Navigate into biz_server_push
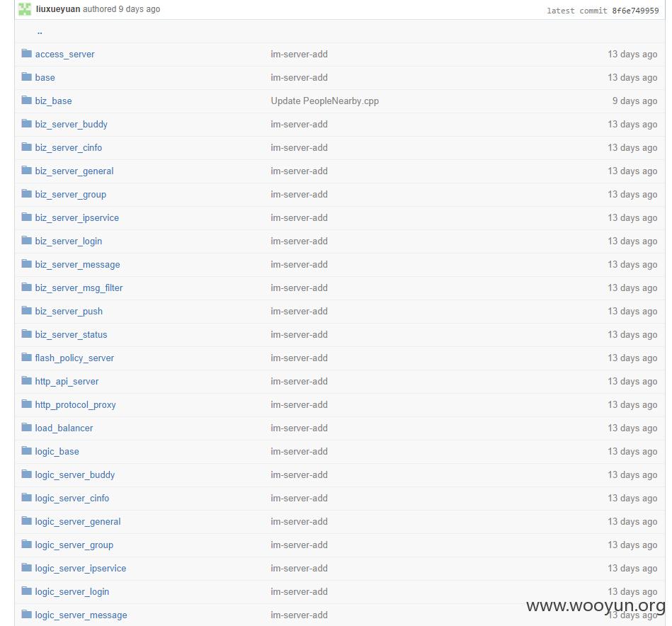 69,312
